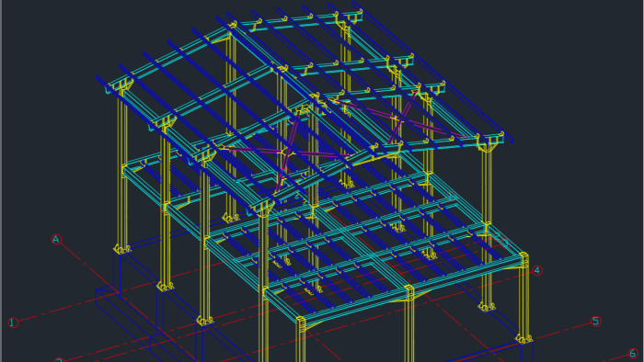Click the blue foundation block end below grid A
Screen dimensions: 644x362
click(105, 298)
